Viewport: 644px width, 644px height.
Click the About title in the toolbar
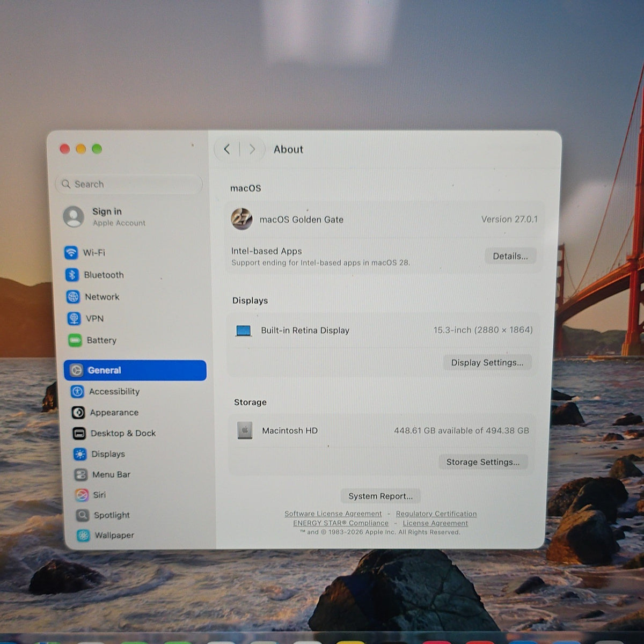coord(289,149)
